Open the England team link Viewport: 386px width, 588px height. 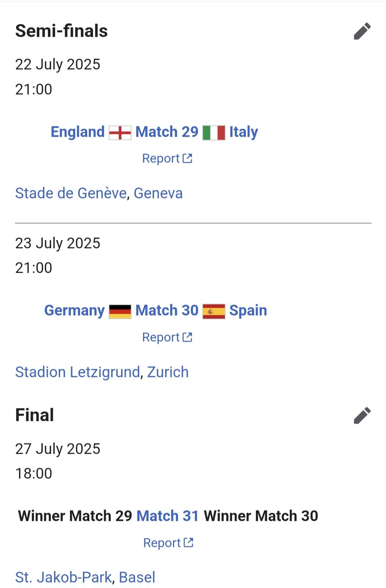point(78,132)
